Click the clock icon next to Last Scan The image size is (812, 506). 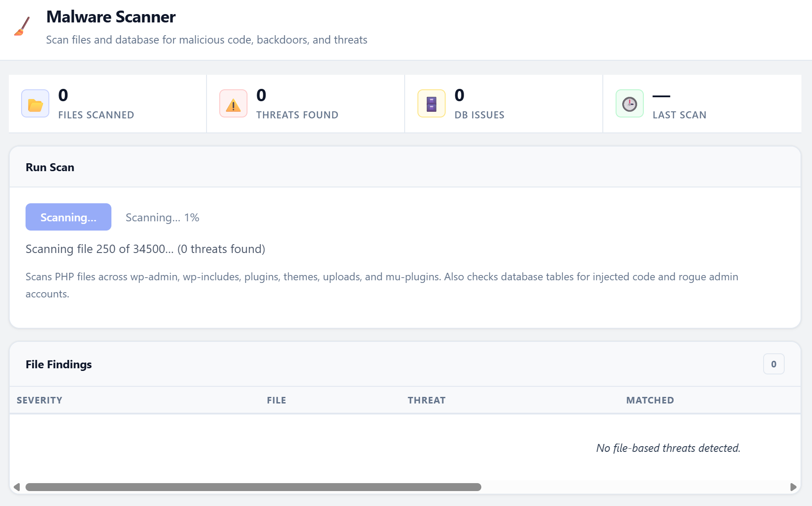point(629,104)
